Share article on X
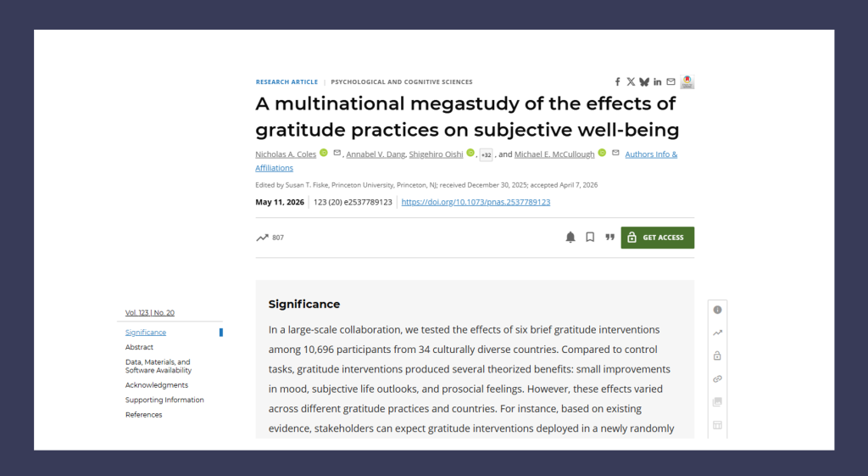 coord(631,82)
